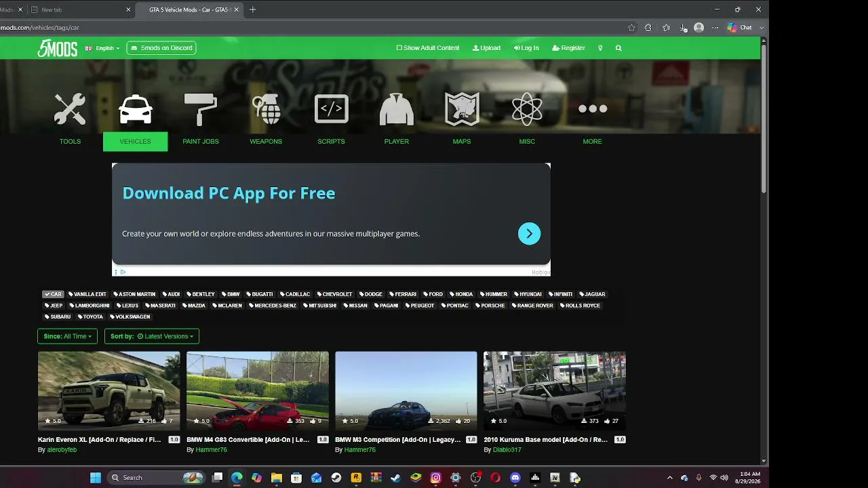The image size is (868, 488).
Task: Click the 5mods on Discord button
Action: click(161, 48)
